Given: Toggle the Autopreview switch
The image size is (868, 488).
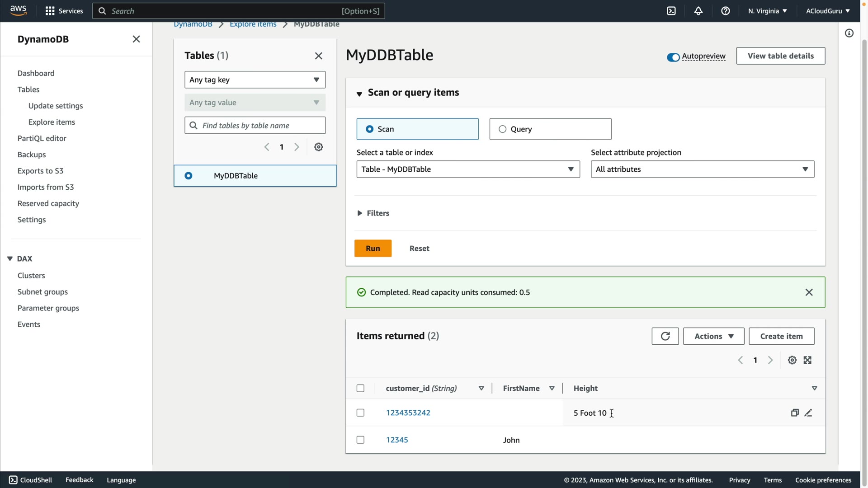Looking at the screenshot, I should (x=673, y=57).
